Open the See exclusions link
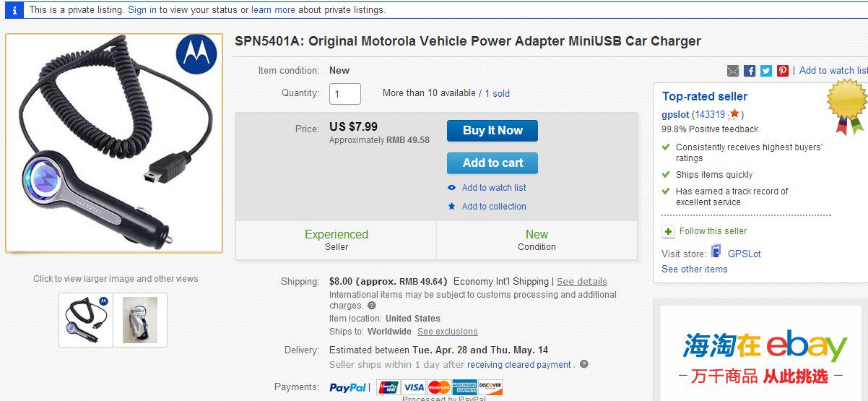 447,332
